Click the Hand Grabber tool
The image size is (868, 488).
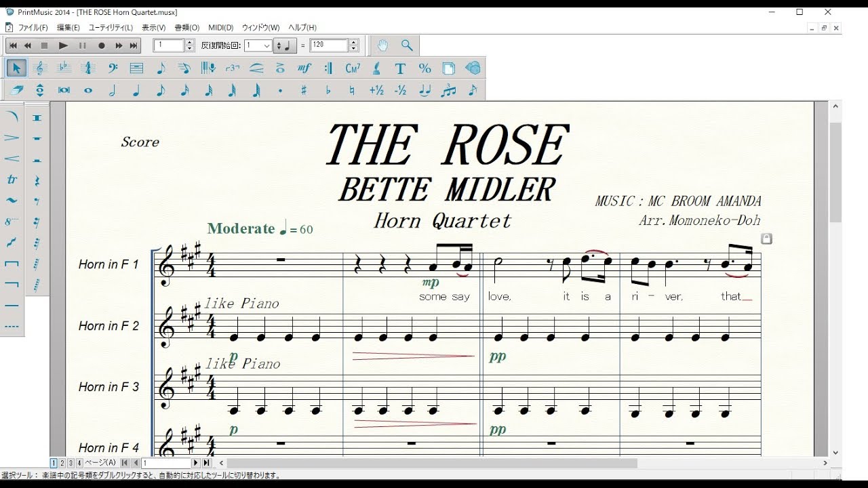click(383, 45)
